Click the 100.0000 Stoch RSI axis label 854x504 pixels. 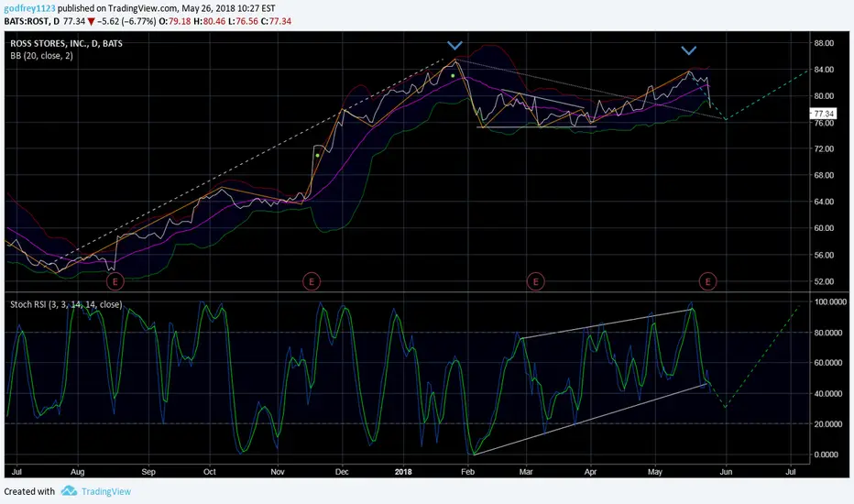830,301
